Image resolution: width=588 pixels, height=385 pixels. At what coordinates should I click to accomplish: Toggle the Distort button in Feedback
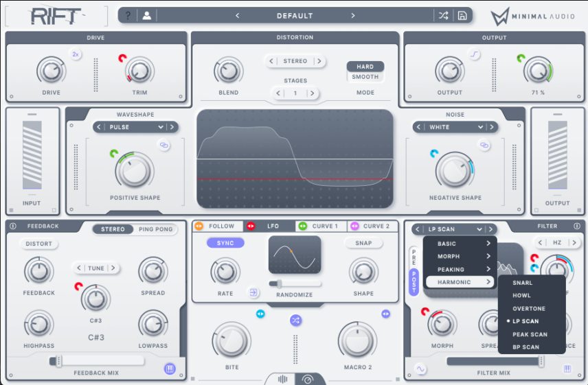[39, 244]
